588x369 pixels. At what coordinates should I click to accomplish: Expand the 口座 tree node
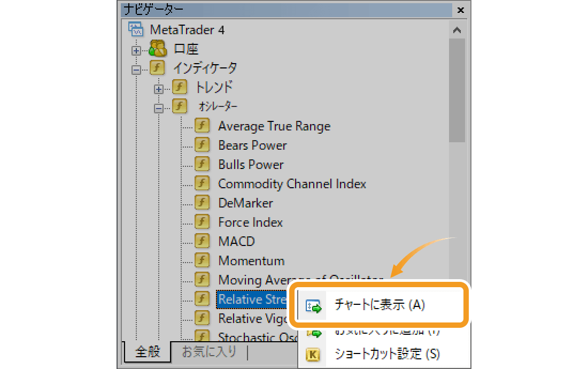tap(136, 50)
